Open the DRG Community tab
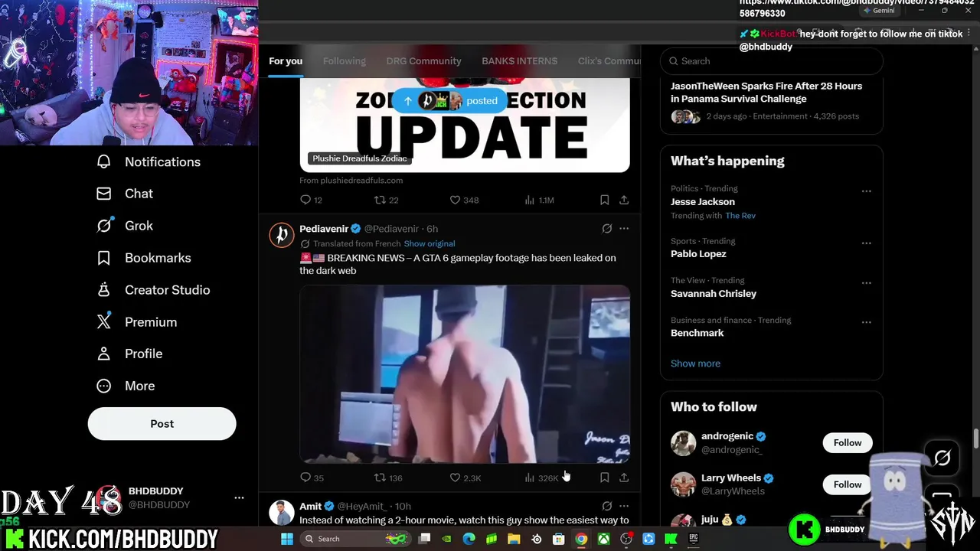The image size is (980, 551). pyautogui.click(x=423, y=61)
